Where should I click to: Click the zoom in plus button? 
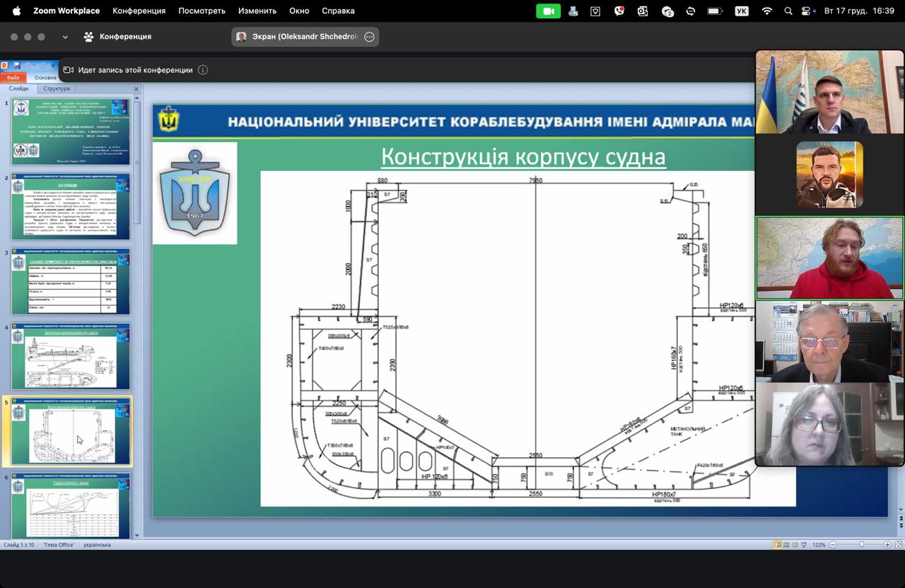(x=887, y=545)
